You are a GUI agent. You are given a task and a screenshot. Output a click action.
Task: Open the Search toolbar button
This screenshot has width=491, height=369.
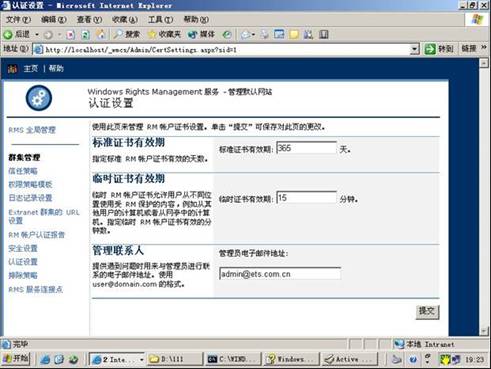click(x=127, y=34)
